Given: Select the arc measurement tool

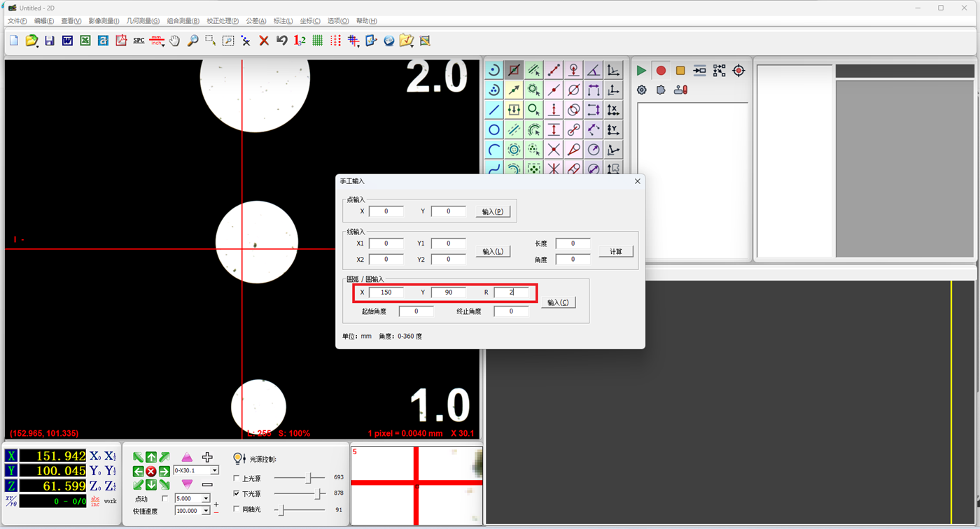Looking at the screenshot, I should pos(494,149).
